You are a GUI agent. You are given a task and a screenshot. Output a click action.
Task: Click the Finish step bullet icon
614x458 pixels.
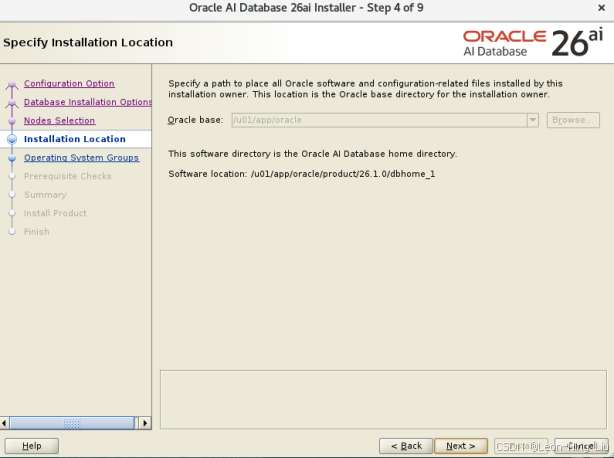pos(12,232)
